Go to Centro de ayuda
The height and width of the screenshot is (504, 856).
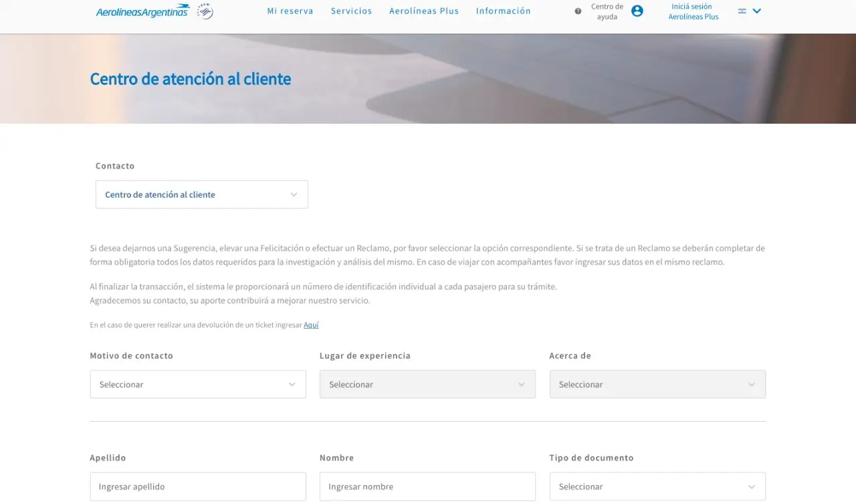607,11
